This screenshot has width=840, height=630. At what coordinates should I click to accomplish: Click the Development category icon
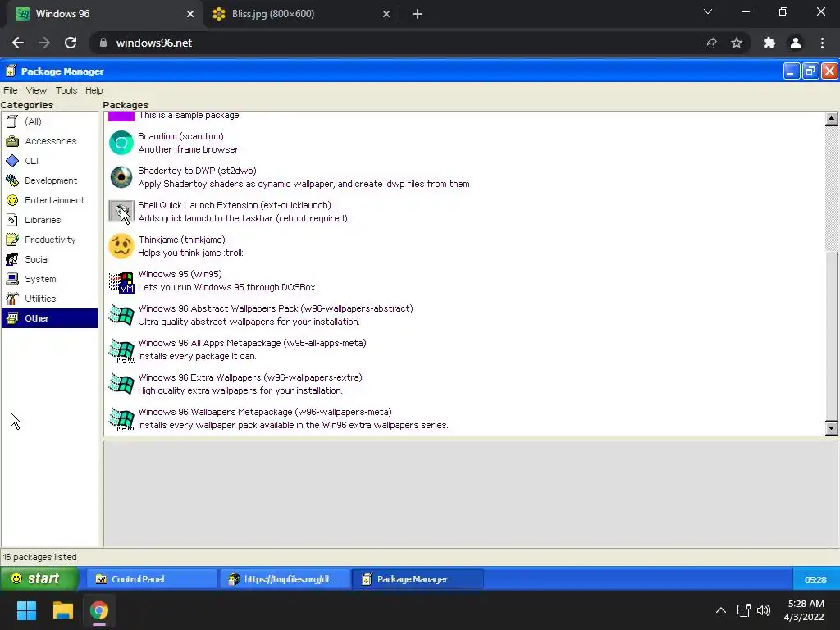11,180
